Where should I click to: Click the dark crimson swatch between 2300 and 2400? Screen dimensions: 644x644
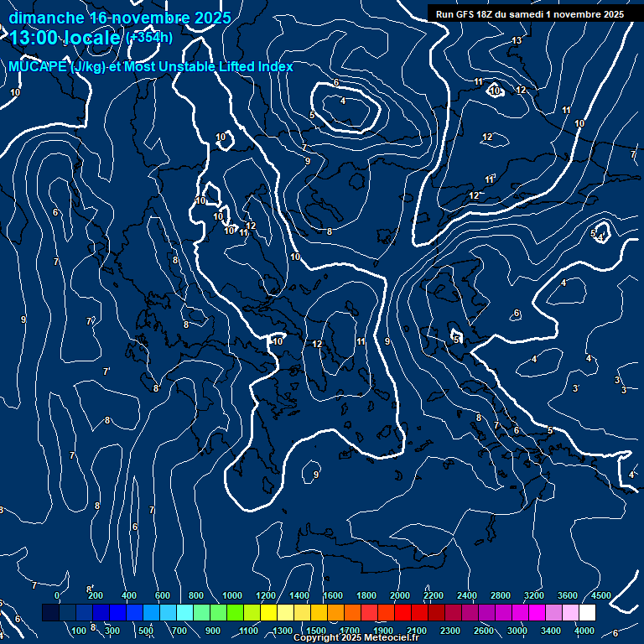click(453, 612)
